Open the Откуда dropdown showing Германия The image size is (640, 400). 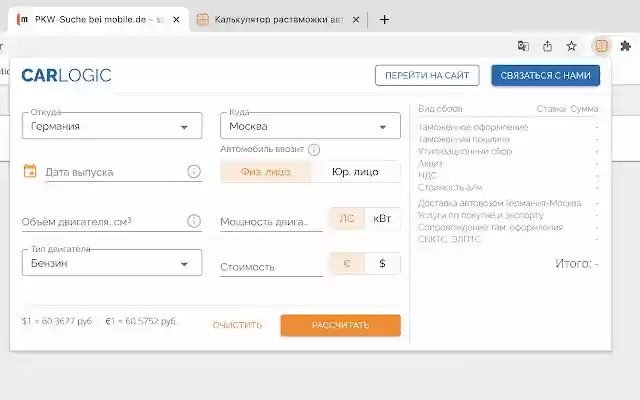coord(112,126)
